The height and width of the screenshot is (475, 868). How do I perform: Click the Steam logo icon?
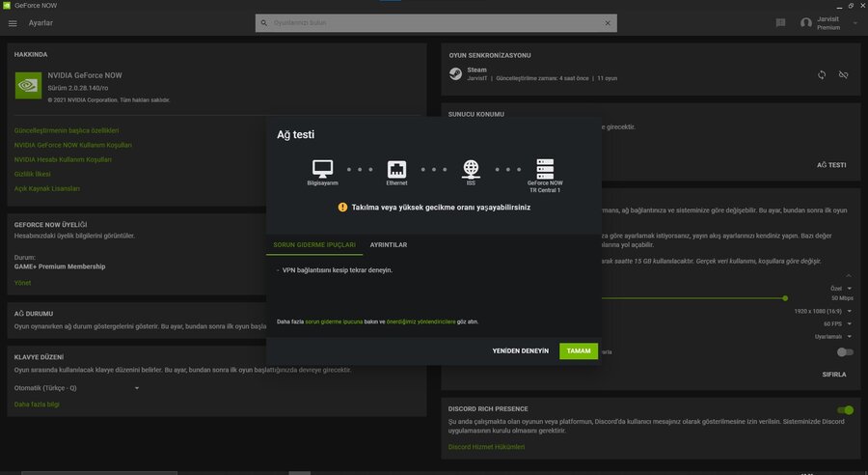[455, 73]
